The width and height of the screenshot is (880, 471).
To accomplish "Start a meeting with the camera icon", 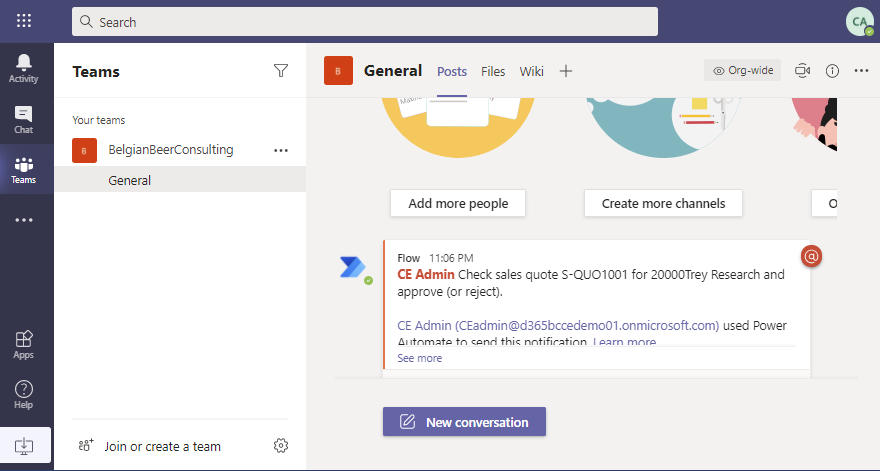I will 803,71.
